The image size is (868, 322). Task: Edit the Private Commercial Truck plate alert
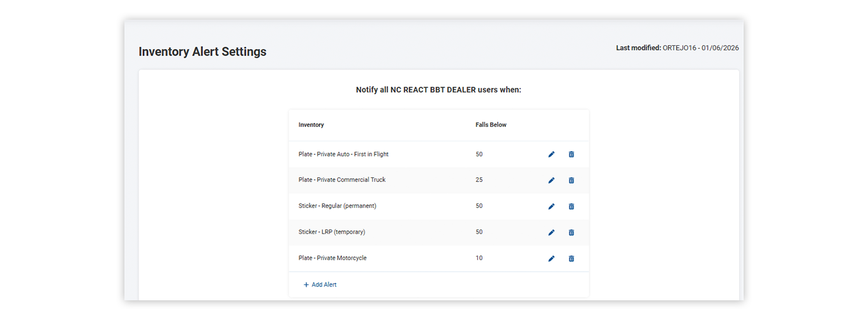coord(551,180)
